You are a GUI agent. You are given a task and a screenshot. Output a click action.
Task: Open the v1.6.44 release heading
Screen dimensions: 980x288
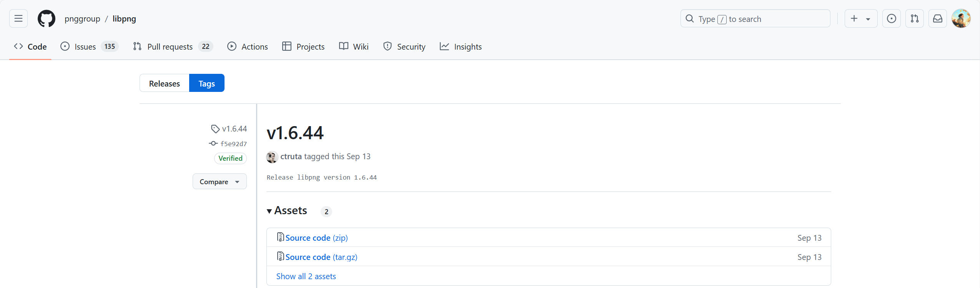(295, 133)
